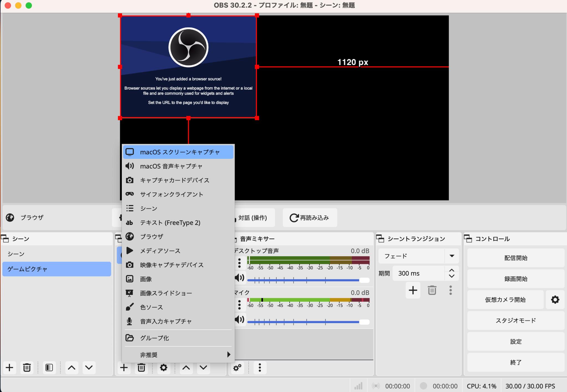Viewport: 567px width, 392px height.
Task: Toggle 仮想カメラ開始
Action: point(506,300)
